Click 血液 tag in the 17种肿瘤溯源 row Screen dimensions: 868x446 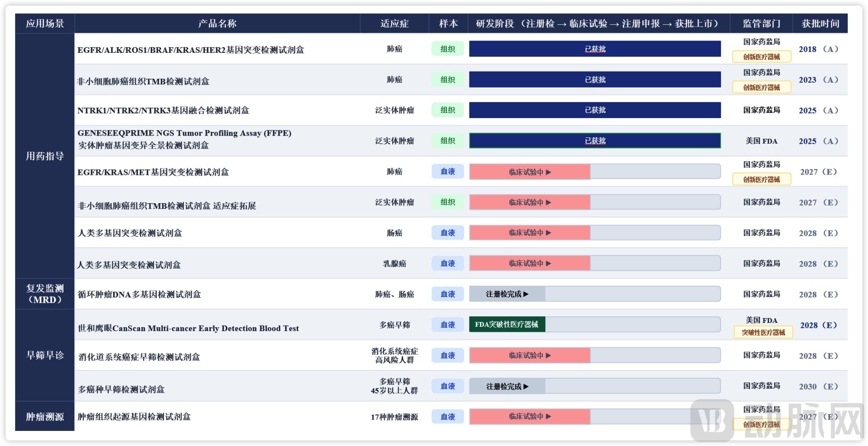[x=448, y=417]
